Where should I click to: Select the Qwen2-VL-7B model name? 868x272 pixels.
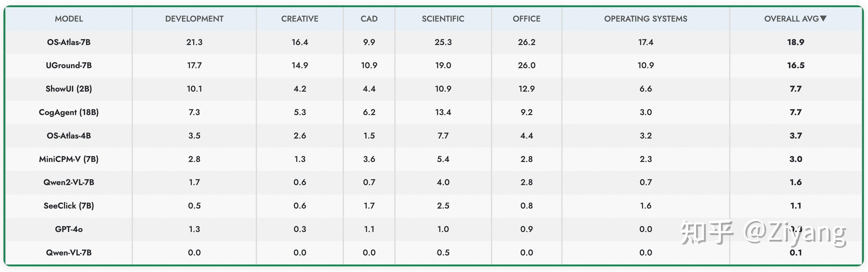[x=69, y=182]
